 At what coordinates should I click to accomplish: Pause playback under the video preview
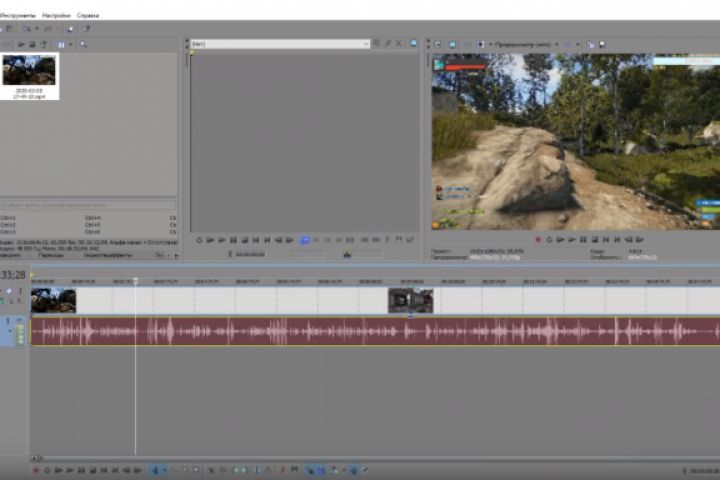pos(583,240)
